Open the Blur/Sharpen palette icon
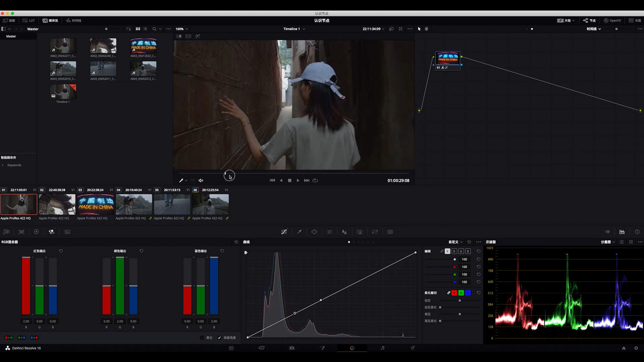Screen dimensions: 644x362 (344, 232)
